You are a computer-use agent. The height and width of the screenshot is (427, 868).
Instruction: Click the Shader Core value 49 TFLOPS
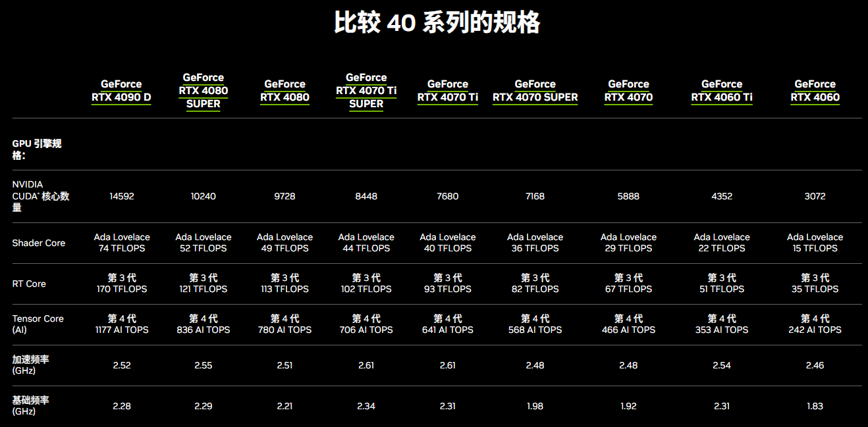[285, 248]
